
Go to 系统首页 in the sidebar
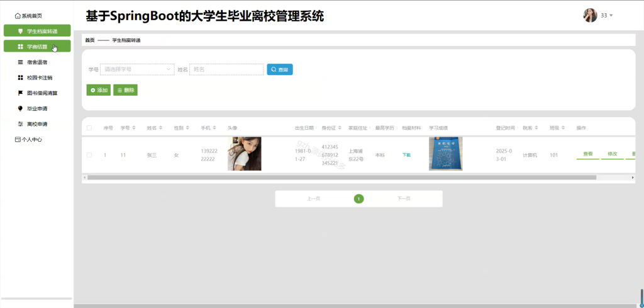coord(28,16)
